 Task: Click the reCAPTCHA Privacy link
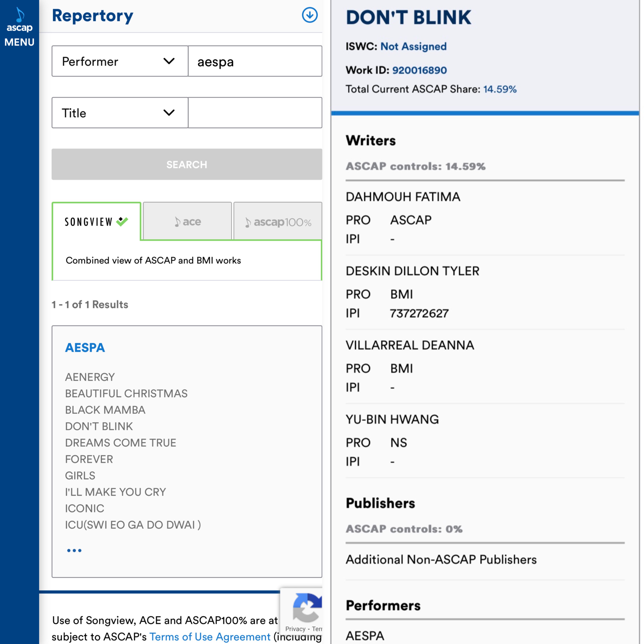295,629
